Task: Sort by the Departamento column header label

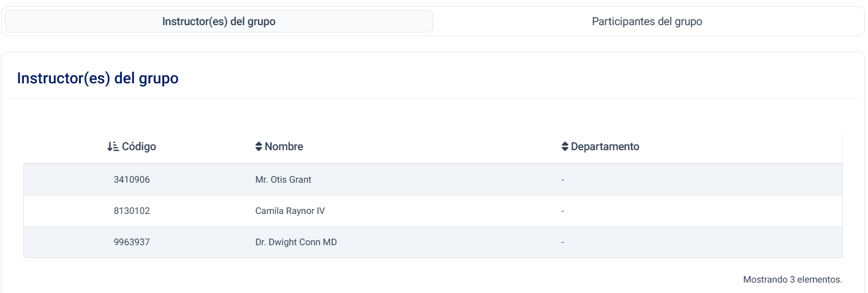Action: tap(605, 147)
